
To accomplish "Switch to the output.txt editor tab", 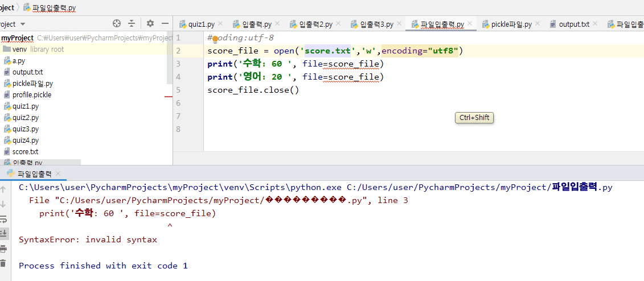I will coord(575,24).
